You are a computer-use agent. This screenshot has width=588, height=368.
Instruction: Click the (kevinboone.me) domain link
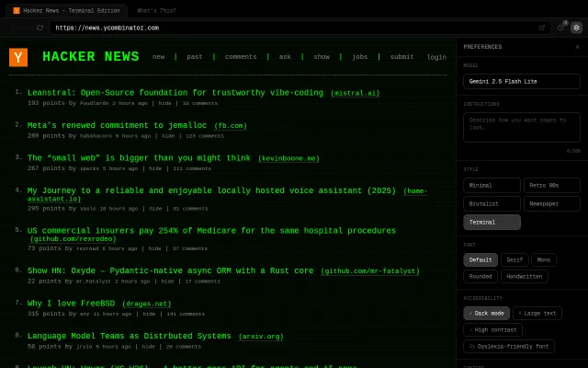coord(288,158)
